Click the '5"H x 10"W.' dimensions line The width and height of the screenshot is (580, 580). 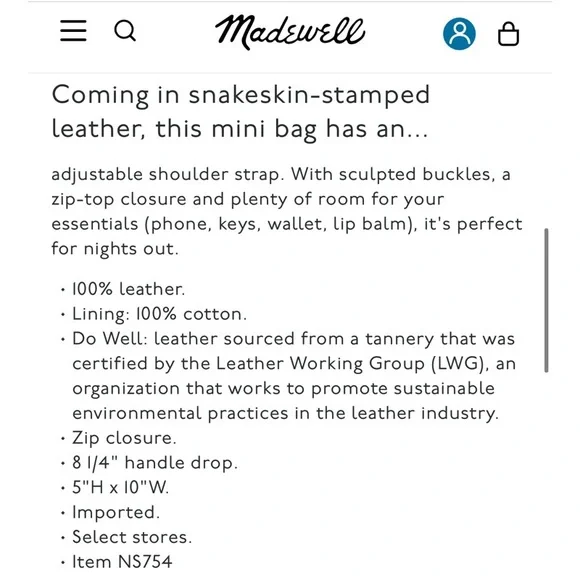(x=120, y=487)
